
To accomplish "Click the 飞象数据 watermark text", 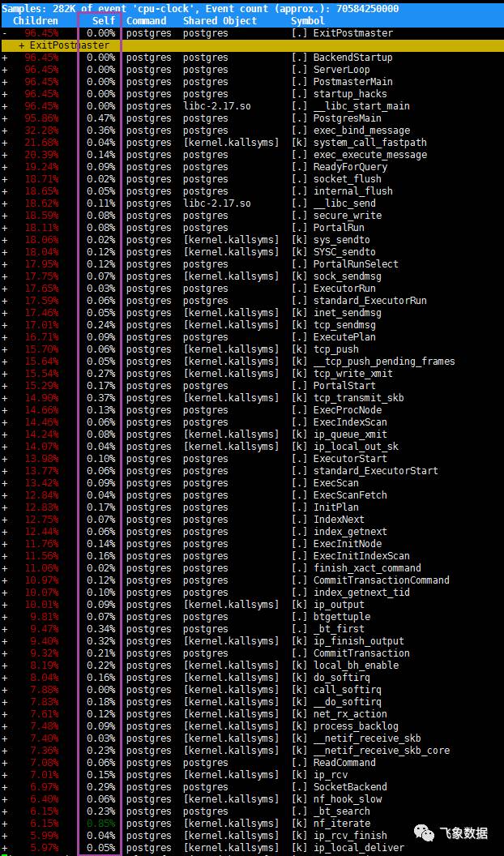I will click(x=463, y=832).
